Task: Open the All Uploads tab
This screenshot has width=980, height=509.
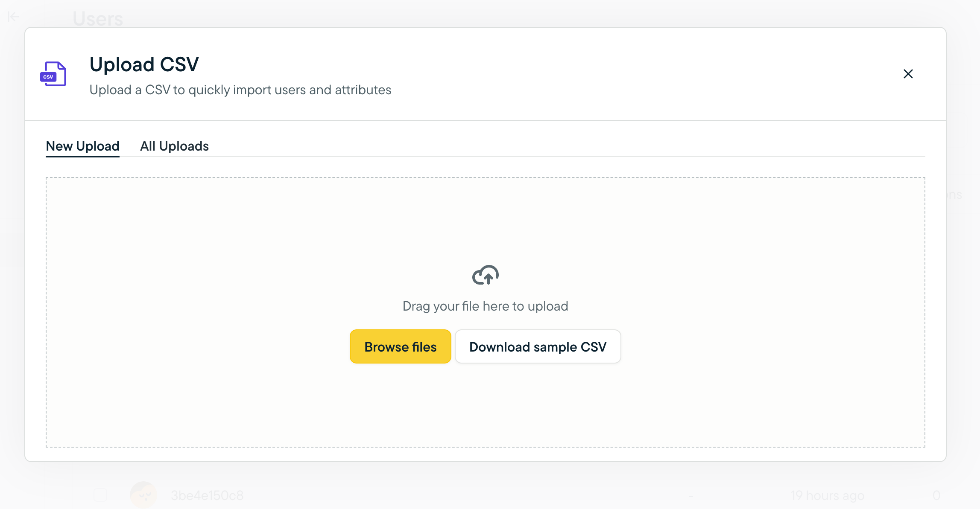Action: coord(174,146)
